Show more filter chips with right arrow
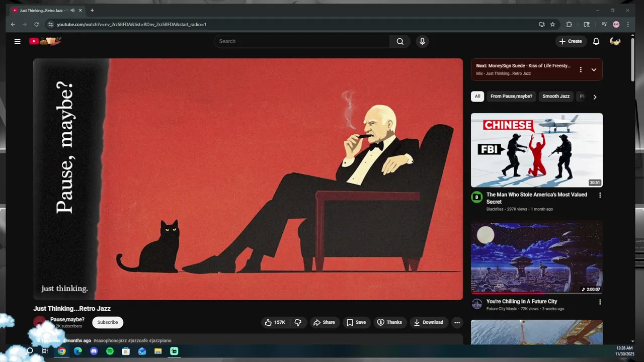Screen dimensions: 644x362 coord(595,97)
